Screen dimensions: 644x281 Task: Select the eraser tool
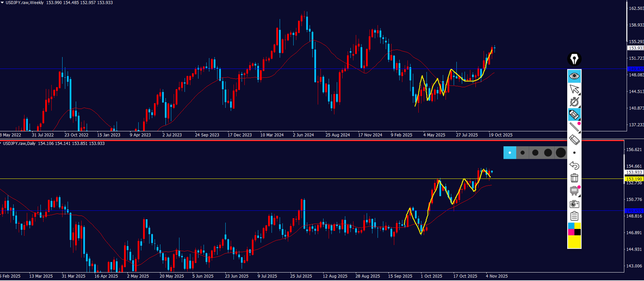574,139
